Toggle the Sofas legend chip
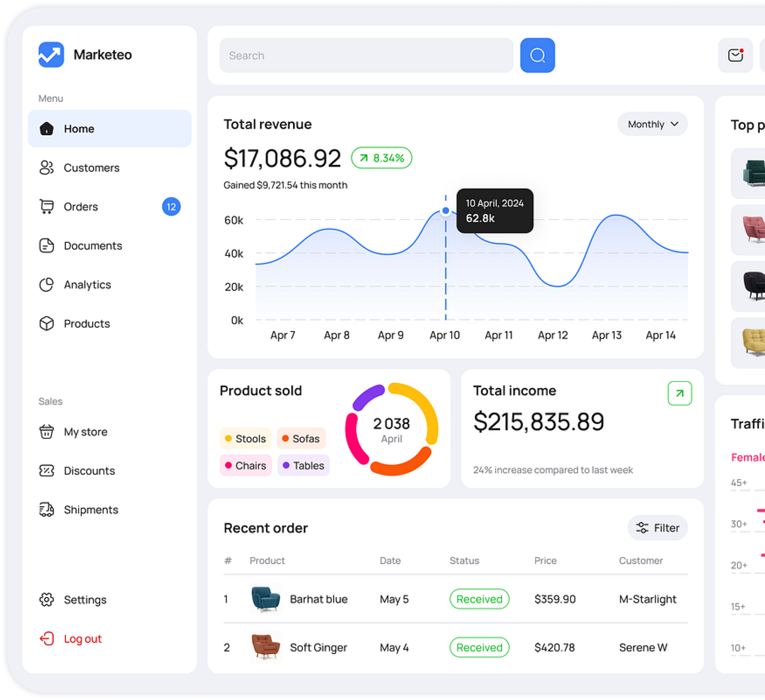 [x=301, y=438]
